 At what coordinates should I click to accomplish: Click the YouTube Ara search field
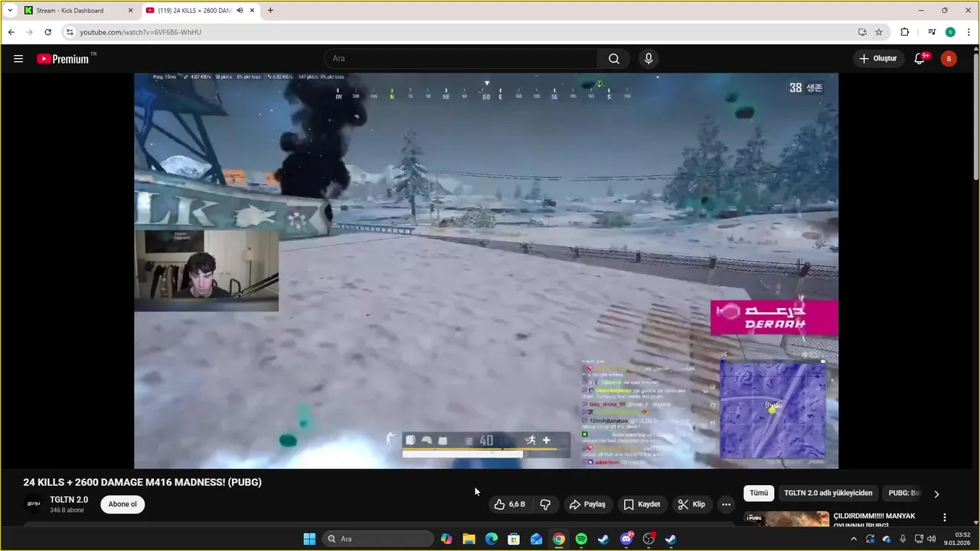(461, 59)
